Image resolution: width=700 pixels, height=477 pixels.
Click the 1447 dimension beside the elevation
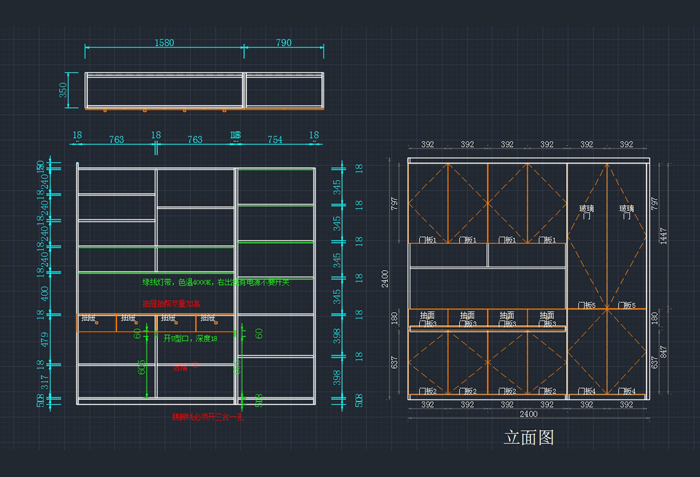point(660,236)
